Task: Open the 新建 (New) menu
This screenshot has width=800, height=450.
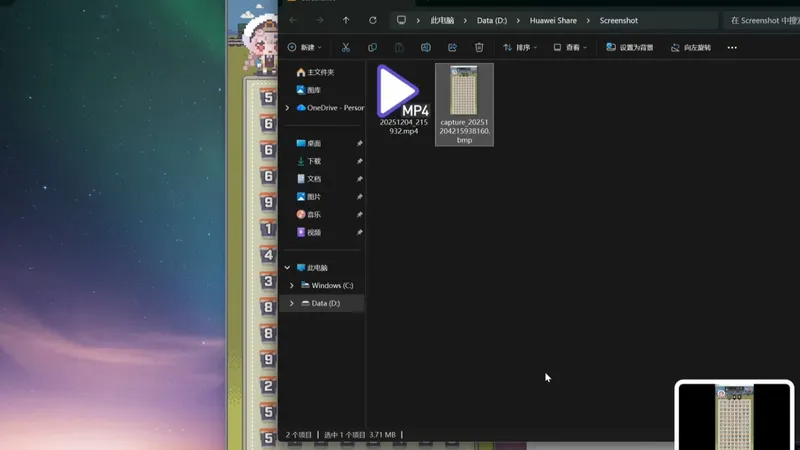Action: (305, 47)
